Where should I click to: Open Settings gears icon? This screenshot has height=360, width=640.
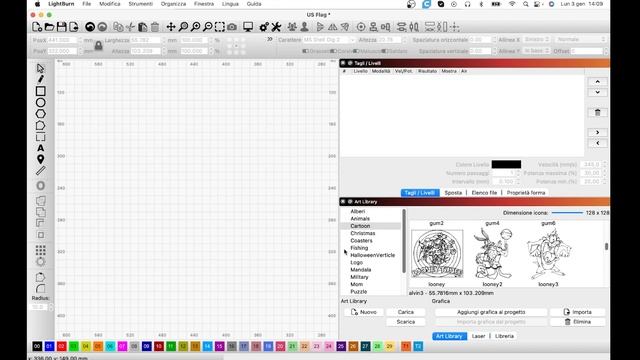[x=264, y=27]
